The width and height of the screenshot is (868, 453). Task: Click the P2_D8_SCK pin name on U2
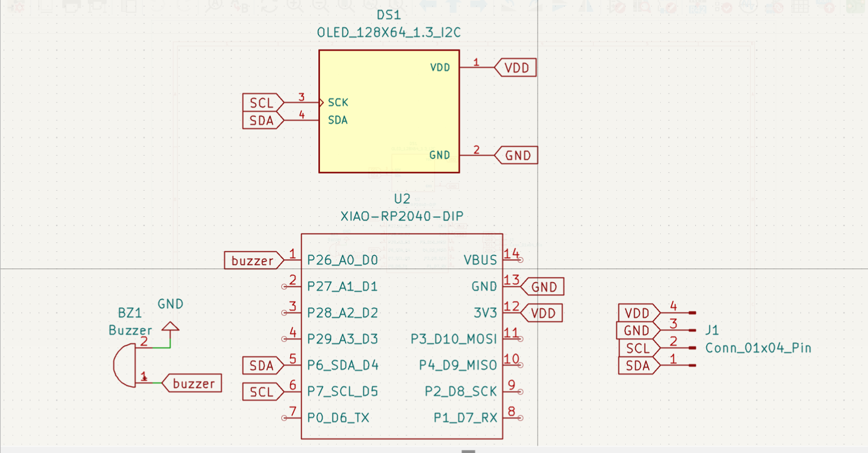pyautogui.click(x=461, y=391)
